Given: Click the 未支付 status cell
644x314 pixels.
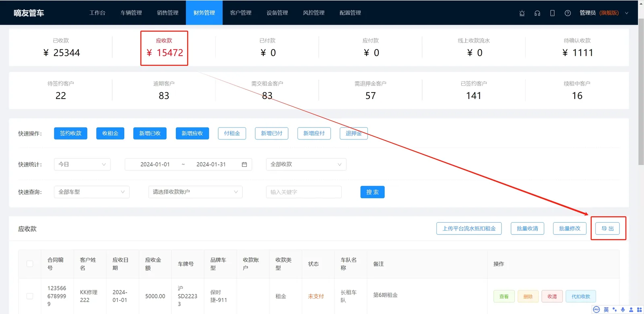Looking at the screenshot, I should pos(316,296).
